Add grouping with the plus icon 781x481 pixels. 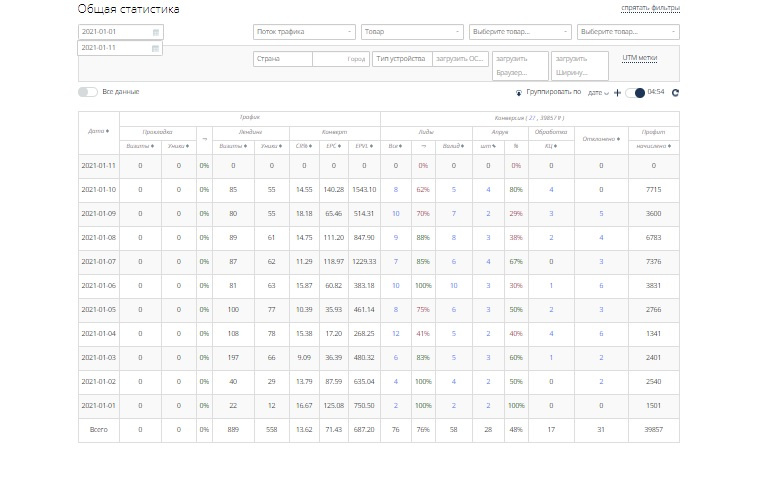[617, 93]
